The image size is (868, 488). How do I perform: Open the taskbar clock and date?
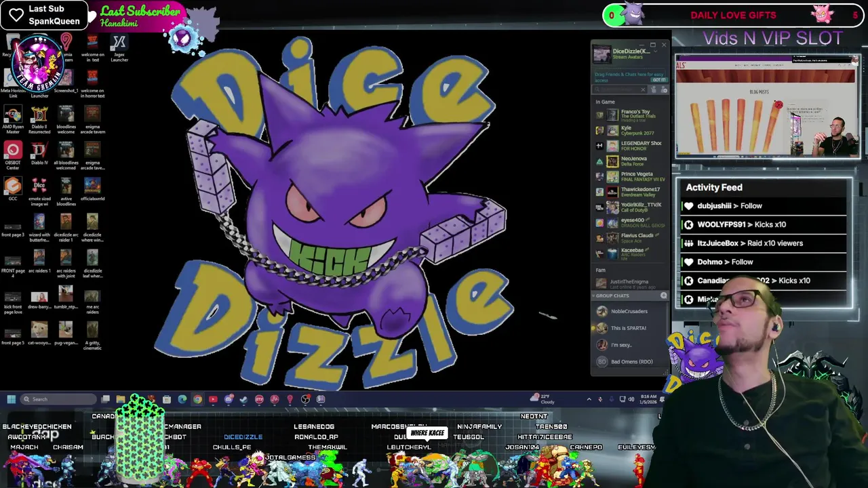(648, 399)
